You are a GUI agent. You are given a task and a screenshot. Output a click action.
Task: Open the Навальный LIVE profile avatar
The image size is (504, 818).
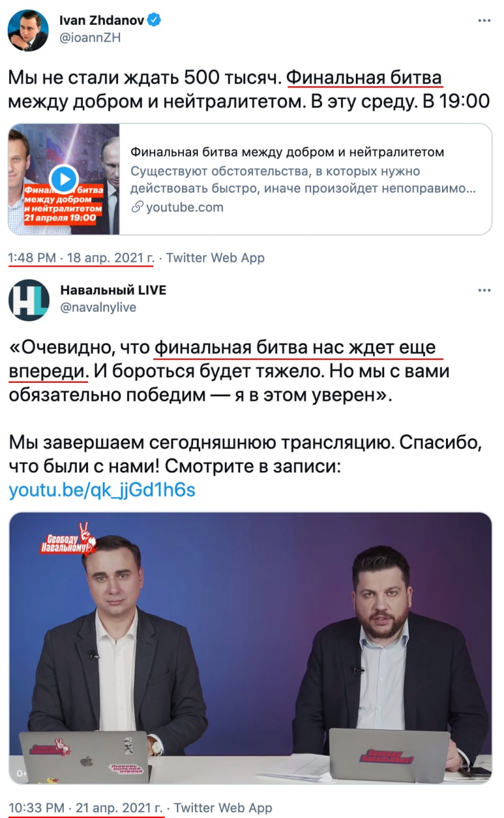(x=28, y=299)
